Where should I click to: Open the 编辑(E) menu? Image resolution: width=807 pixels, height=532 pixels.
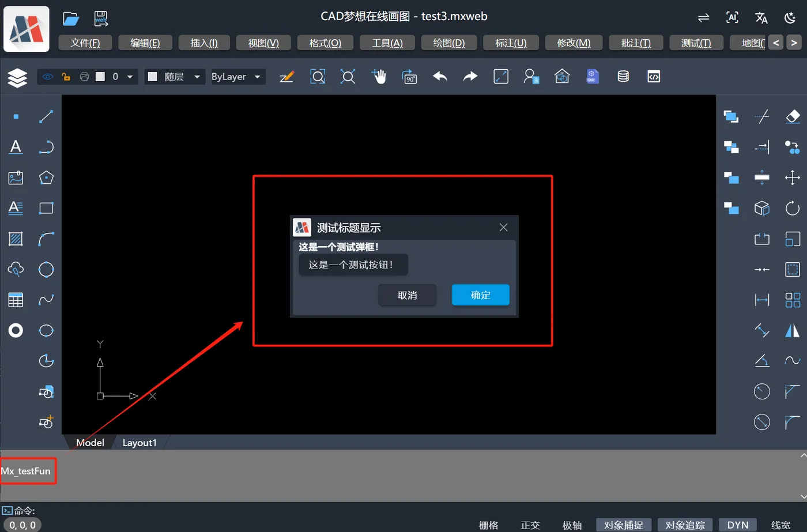pos(145,43)
